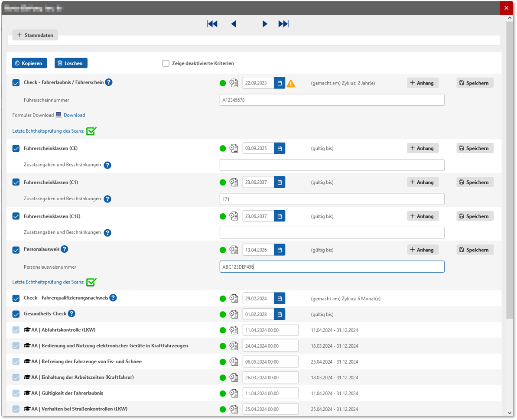Jump to the first record arrow
Image resolution: width=517 pixels, height=420 pixels.
pos(212,24)
